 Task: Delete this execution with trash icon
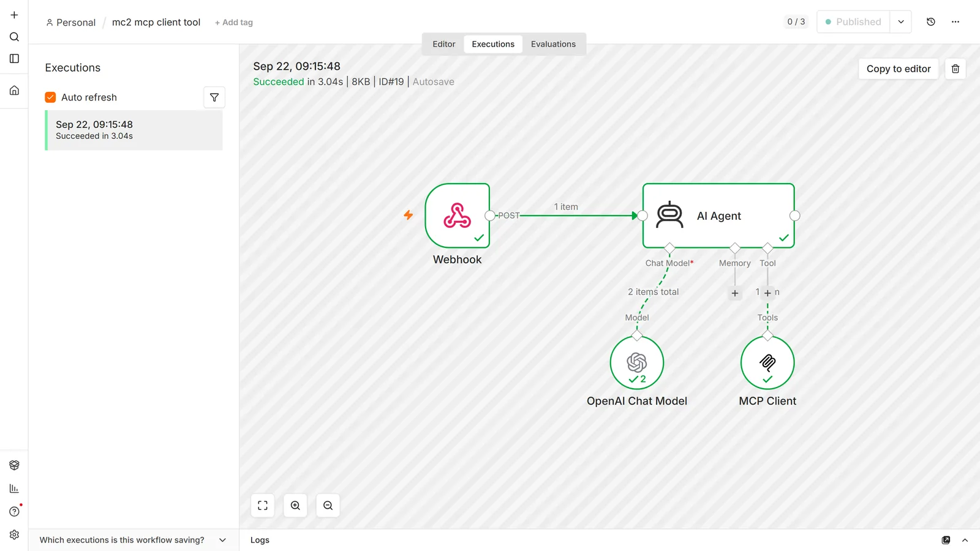[956, 69]
